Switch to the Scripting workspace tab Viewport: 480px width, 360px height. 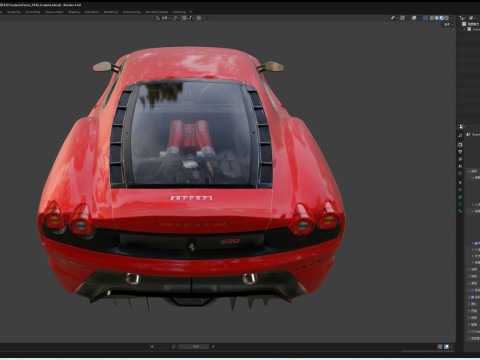click(x=179, y=12)
